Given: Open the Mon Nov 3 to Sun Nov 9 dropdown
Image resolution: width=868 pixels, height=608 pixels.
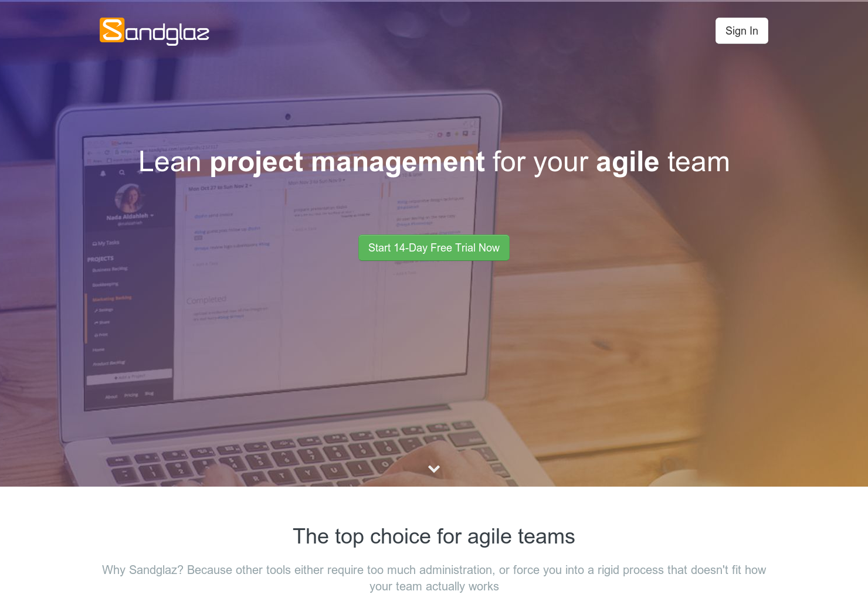Looking at the screenshot, I should 317,182.
